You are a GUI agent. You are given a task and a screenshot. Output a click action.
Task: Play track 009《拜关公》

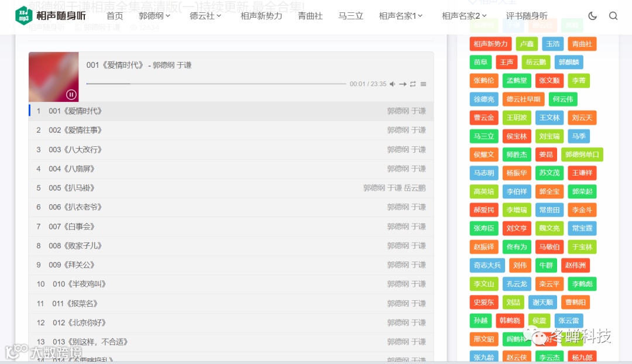[231, 265]
